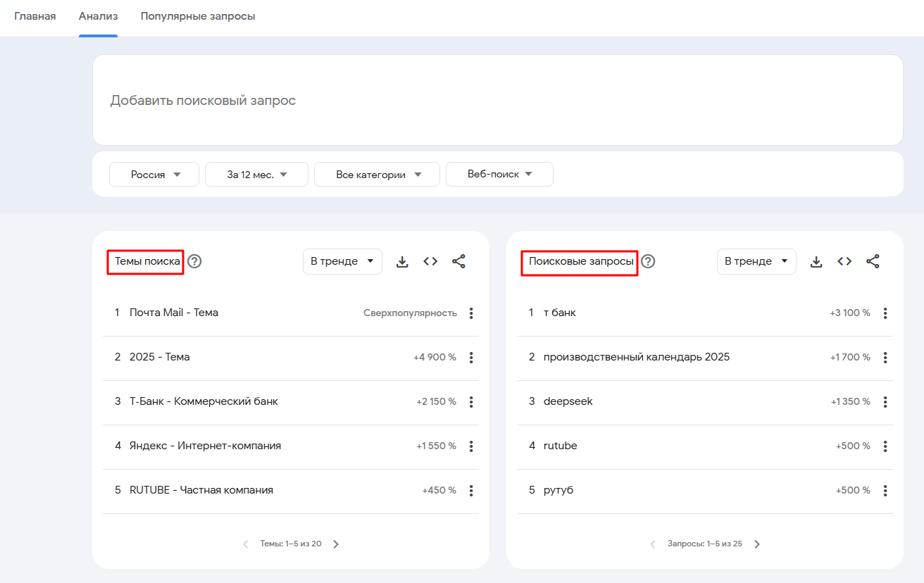Viewport: 924px width, 583px height.
Task: Share the Поисковые запросы card
Action: pyautogui.click(x=873, y=261)
